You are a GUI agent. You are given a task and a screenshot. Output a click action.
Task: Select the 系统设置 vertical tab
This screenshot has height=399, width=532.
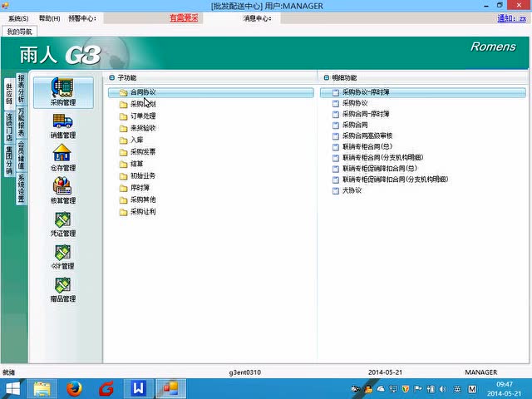pos(22,189)
